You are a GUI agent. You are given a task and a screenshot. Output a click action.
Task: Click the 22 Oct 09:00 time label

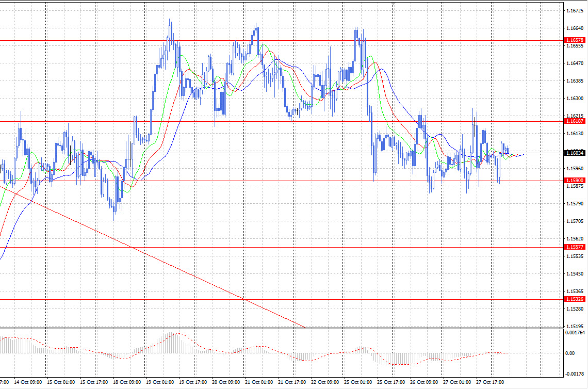[325, 382]
